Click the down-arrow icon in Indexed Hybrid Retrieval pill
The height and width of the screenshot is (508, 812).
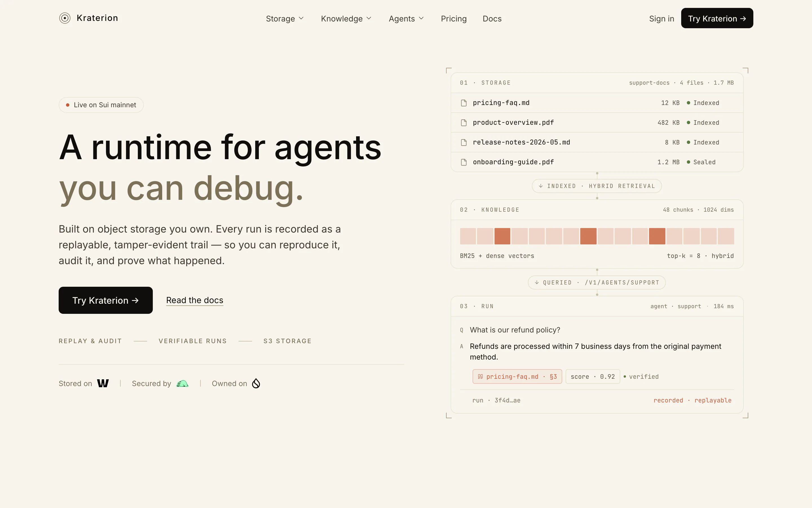[540, 186]
